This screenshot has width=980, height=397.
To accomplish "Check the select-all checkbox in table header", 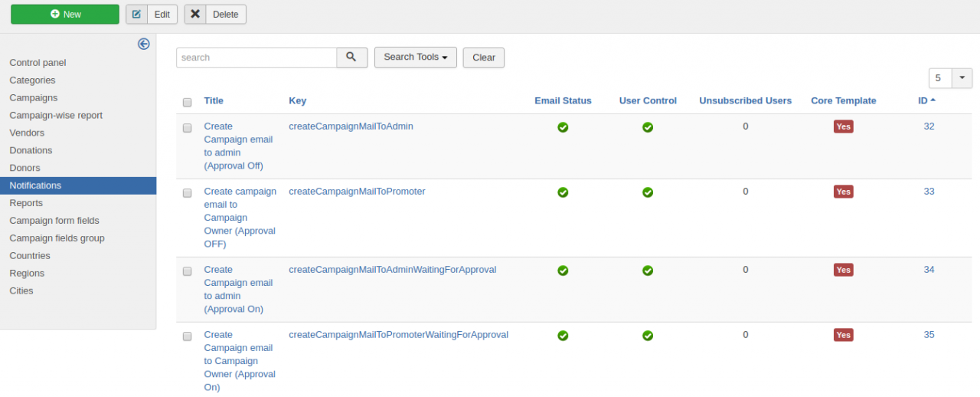I will tap(188, 102).
